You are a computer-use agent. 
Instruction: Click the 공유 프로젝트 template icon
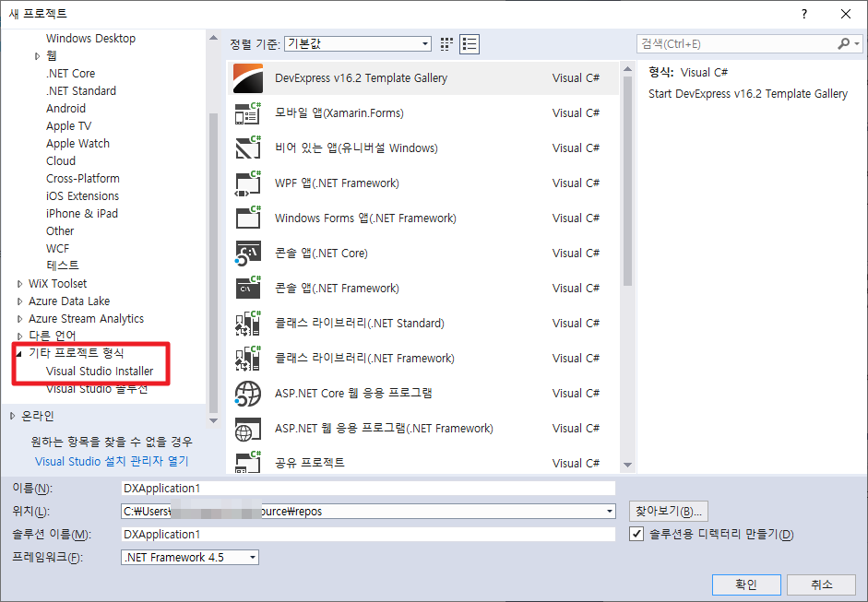point(247,463)
